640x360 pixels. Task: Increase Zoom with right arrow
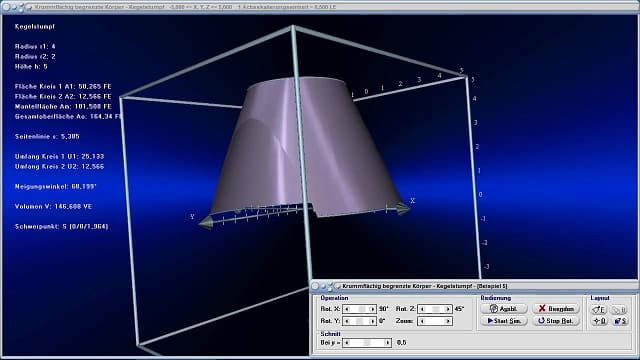448,322
